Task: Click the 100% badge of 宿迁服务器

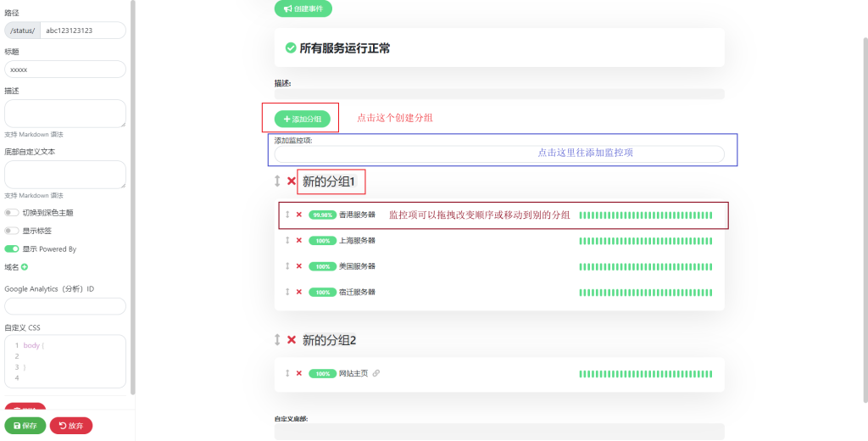Action: pos(323,292)
